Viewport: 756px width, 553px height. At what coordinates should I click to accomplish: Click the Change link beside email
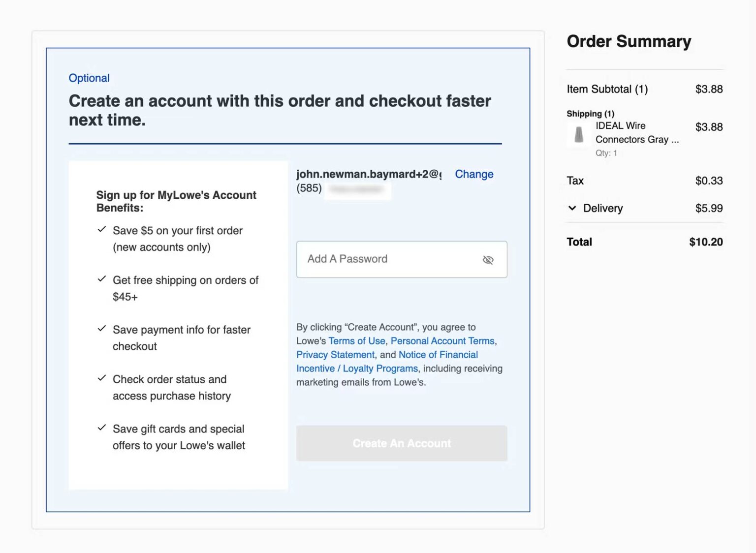point(473,174)
